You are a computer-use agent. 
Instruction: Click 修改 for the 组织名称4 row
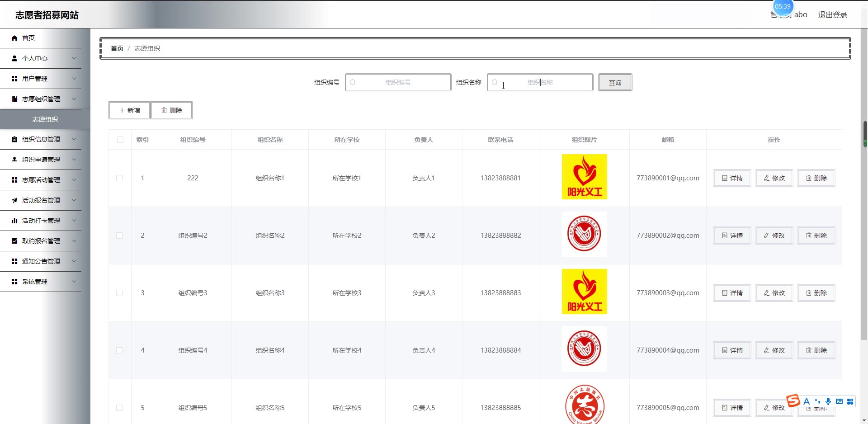774,350
